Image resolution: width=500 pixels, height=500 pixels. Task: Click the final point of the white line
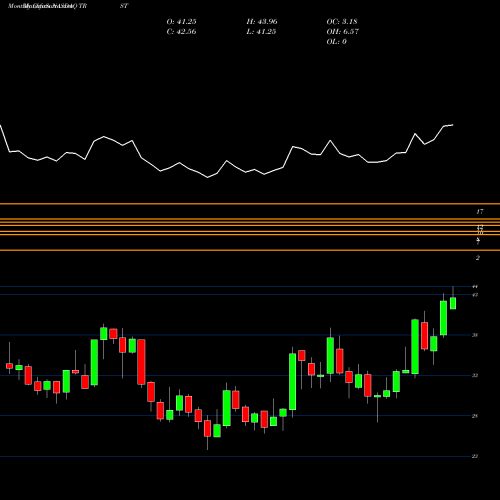453,125
